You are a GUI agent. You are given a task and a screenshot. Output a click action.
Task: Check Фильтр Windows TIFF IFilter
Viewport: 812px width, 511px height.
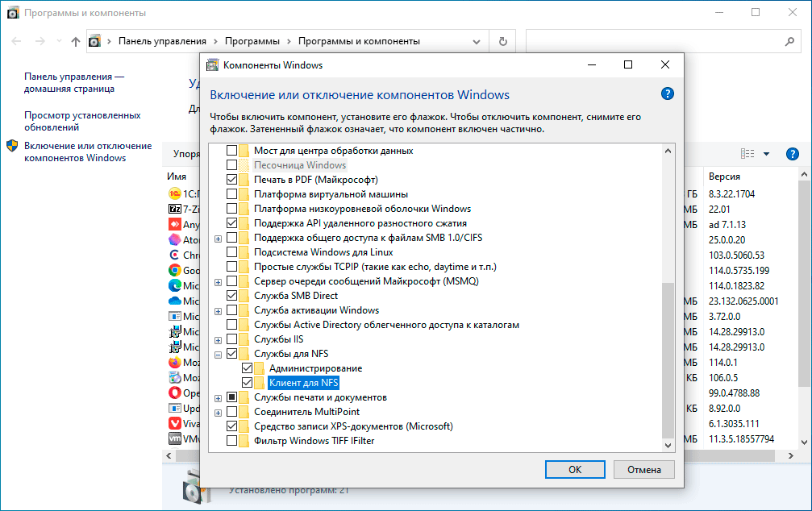tap(232, 441)
